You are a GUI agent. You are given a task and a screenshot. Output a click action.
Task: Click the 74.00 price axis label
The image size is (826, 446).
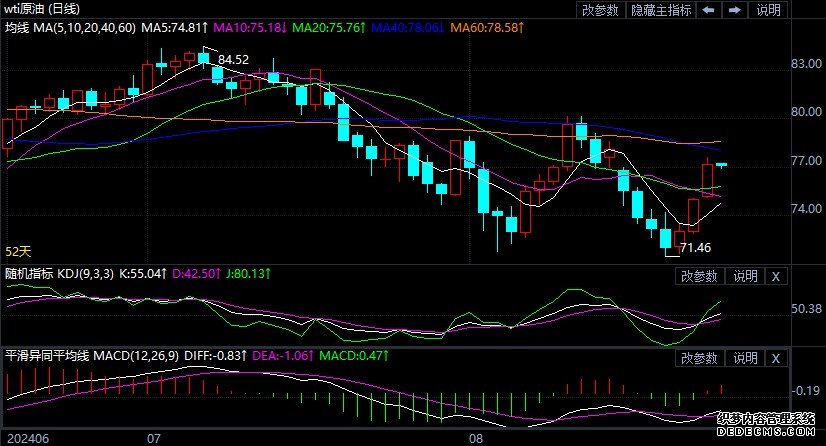tap(807, 209)
